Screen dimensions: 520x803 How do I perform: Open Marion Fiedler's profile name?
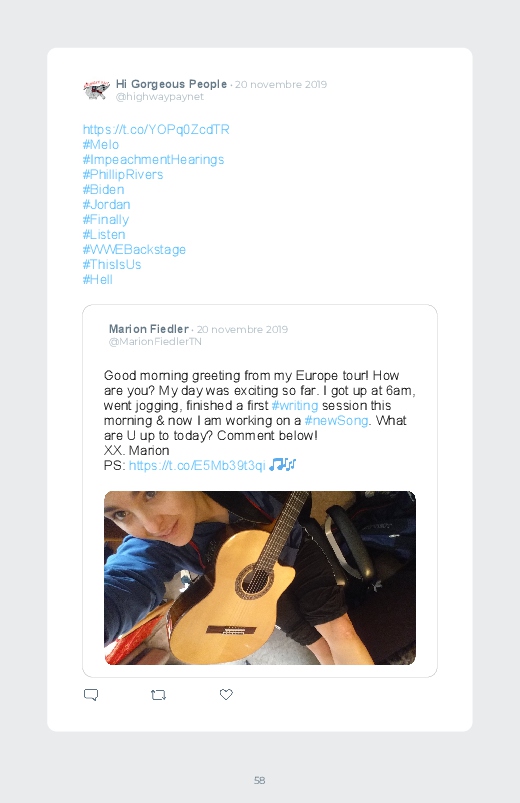149,329
